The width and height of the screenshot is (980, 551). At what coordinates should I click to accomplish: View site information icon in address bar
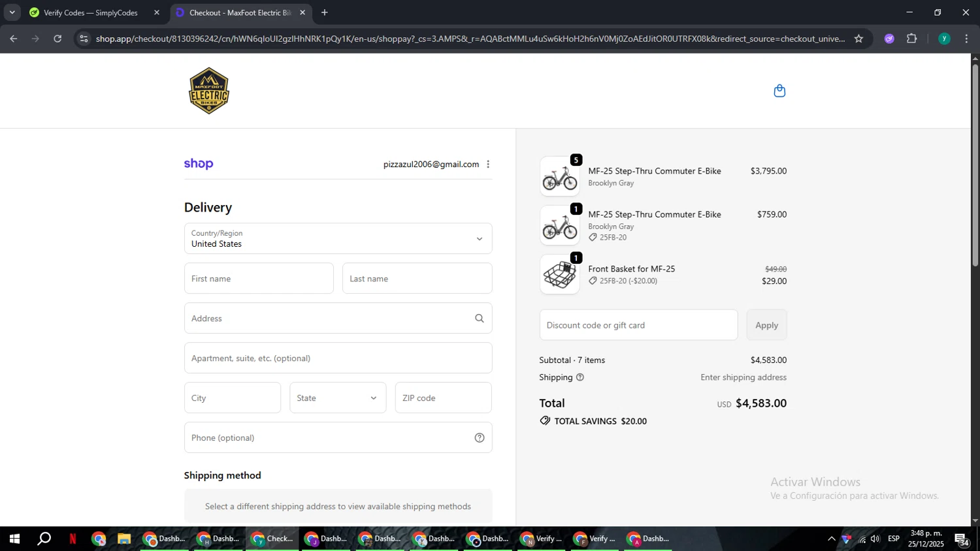tap(83, 39)
